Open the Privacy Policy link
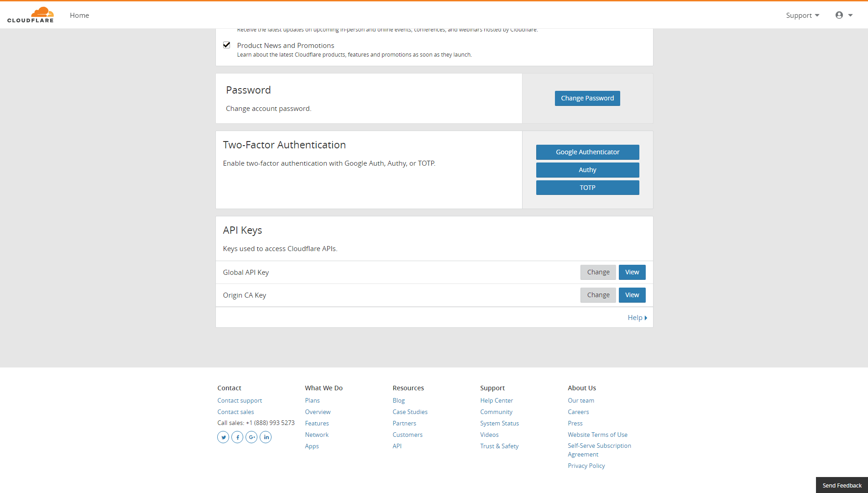Image resolution: width=868 pixels, height=493 pixels. [x=586, y=466]
